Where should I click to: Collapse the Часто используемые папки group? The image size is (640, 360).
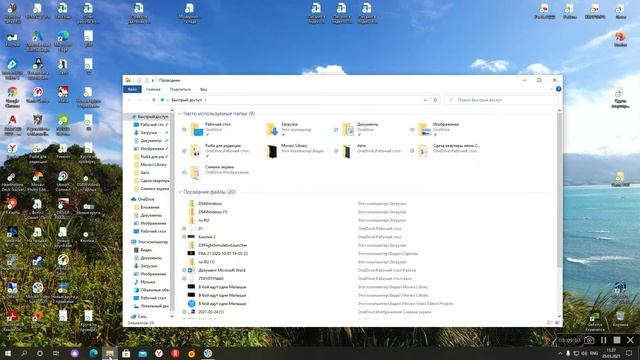(180, 114)
